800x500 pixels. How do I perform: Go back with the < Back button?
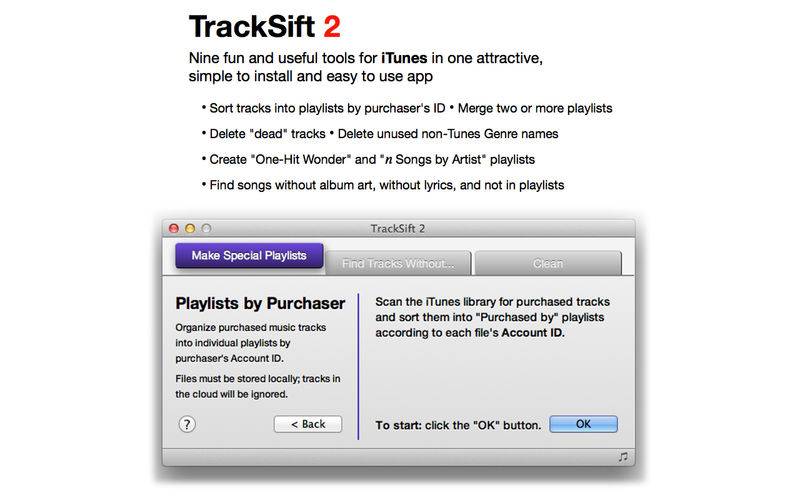[x=308, y=424]
